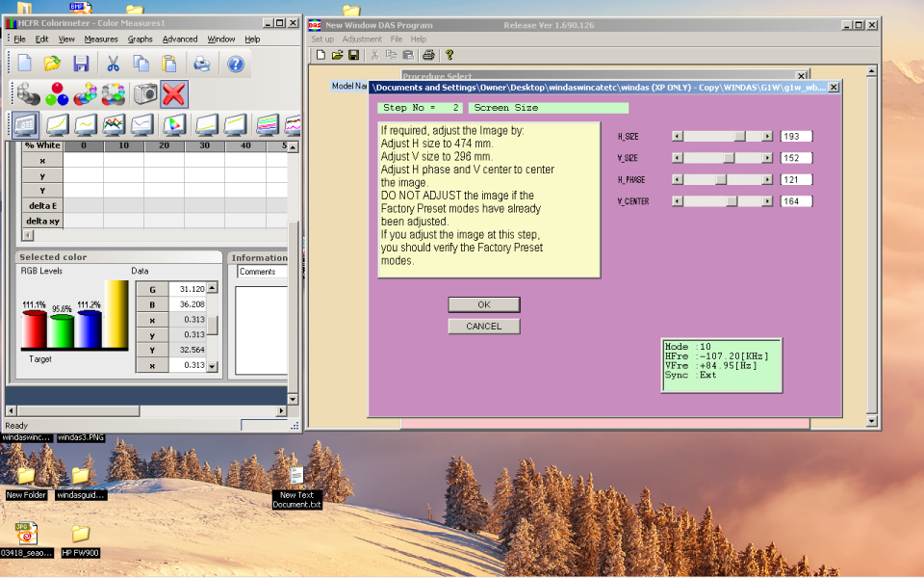Click the camera icon in HCFR toolbar

click(145, 93)
